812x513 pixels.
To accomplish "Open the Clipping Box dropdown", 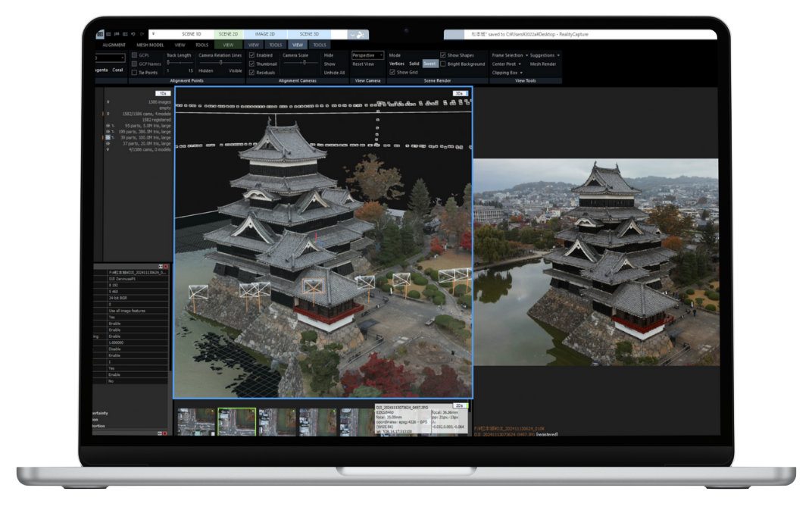I will [507, 73].
